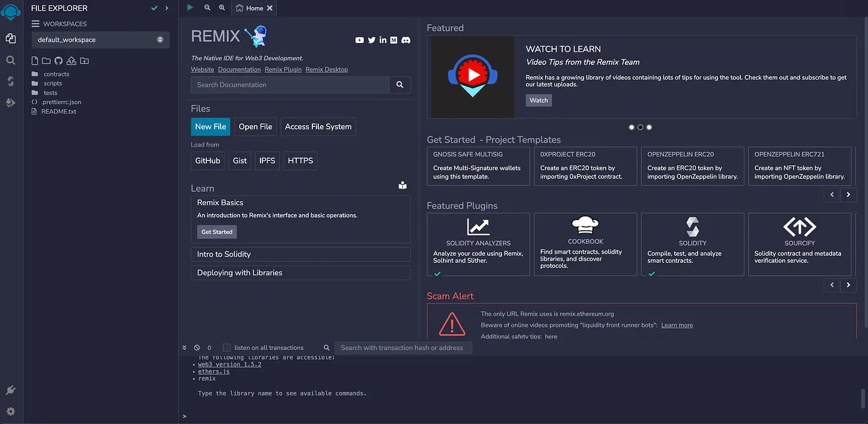Open the Workspaces hamburger menu

coord(35,24)
